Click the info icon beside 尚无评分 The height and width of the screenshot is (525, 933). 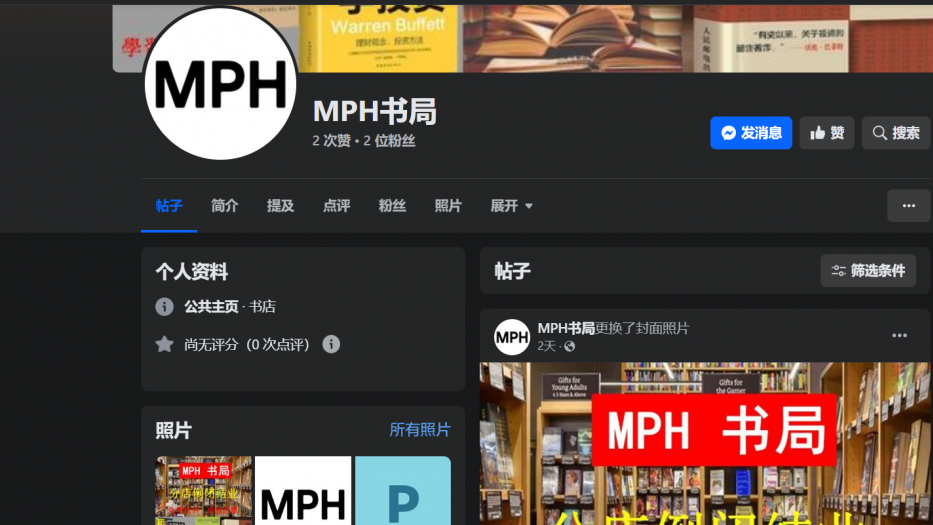coord(331,344)
